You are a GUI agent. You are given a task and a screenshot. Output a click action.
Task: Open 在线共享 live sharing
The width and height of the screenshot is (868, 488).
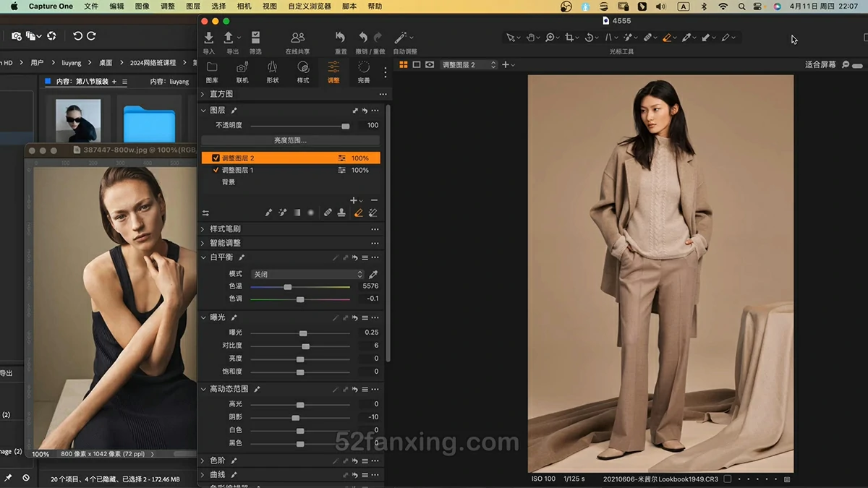pos(297,38)
